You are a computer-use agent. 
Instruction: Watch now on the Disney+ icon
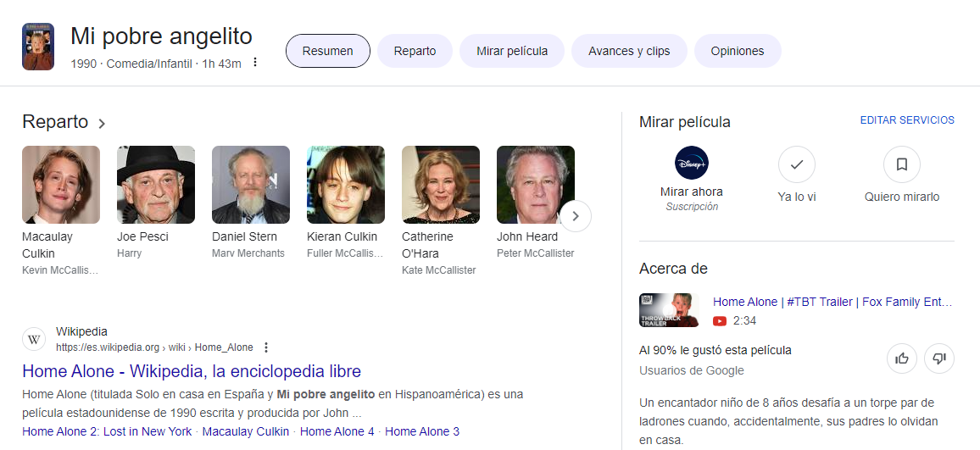tap(691, 163)
